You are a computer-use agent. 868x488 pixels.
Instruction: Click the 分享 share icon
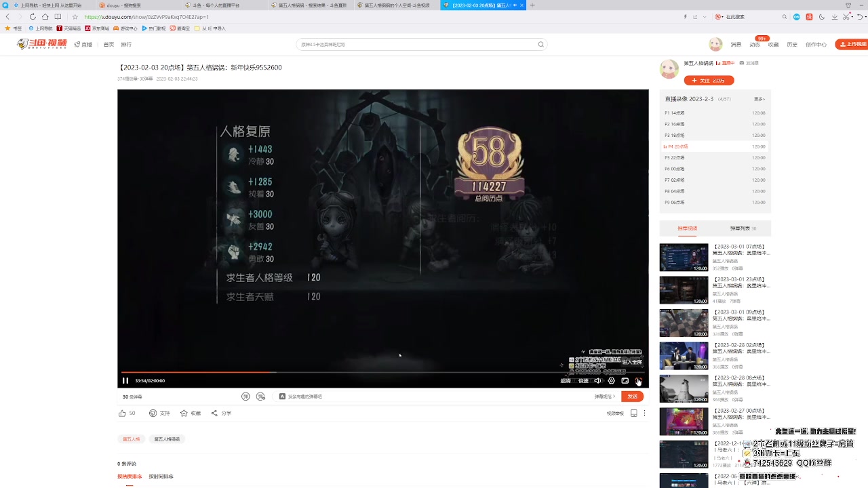[x=214, y=413]
